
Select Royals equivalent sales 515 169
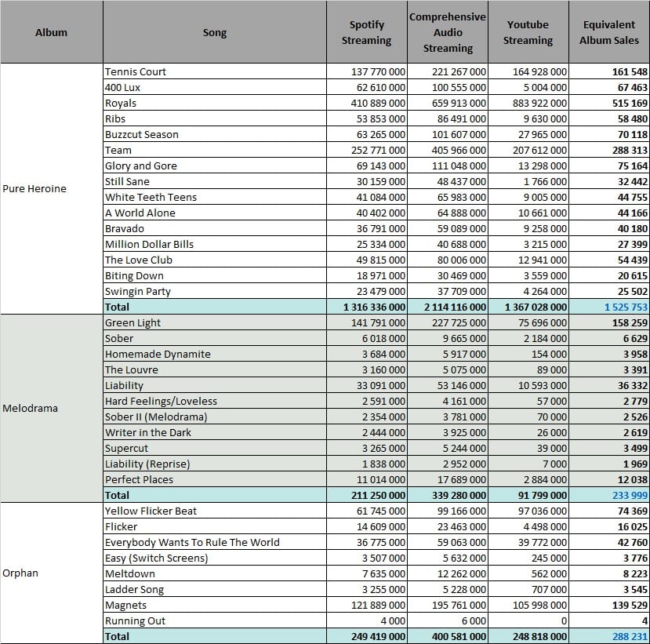pyautogui.click(x=609, y=103)
